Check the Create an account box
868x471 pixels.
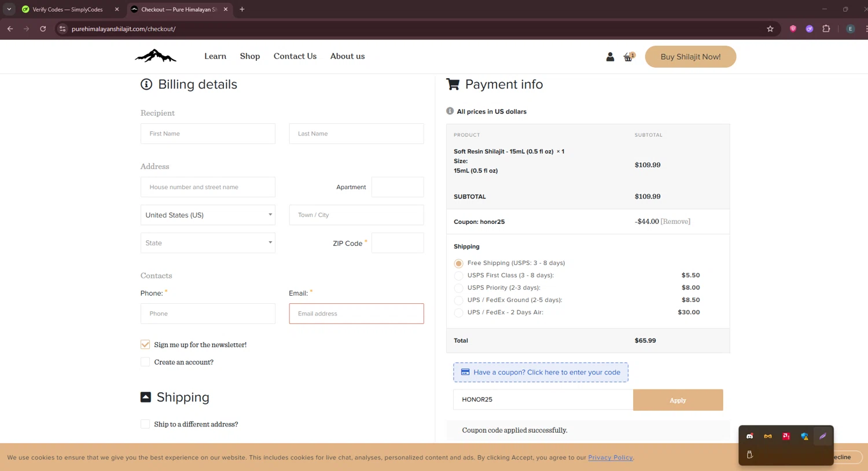tap(145, 362)
